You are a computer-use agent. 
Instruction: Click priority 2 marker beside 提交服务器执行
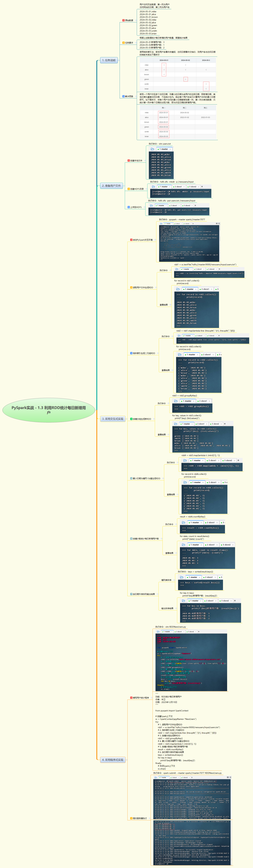point(131,818)
